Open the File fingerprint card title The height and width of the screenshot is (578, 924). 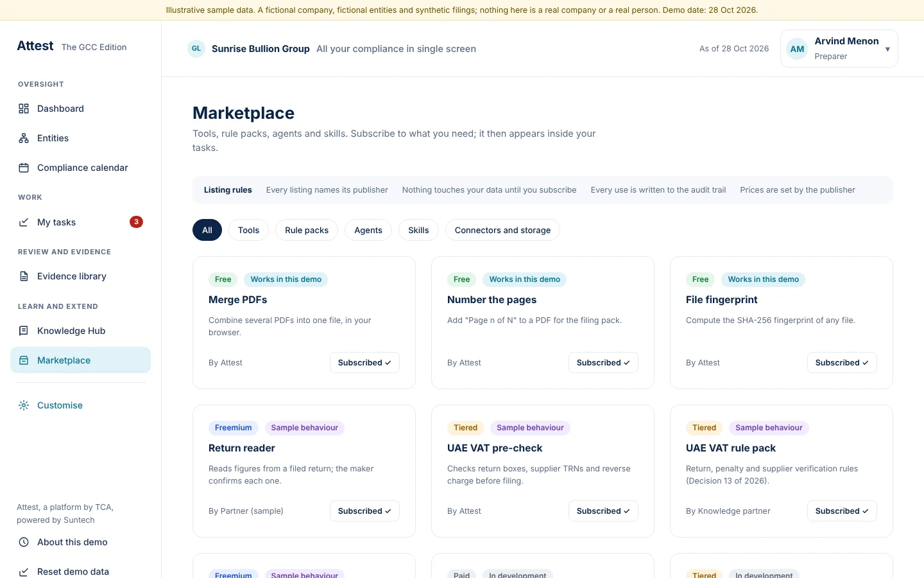coord(722,300)
